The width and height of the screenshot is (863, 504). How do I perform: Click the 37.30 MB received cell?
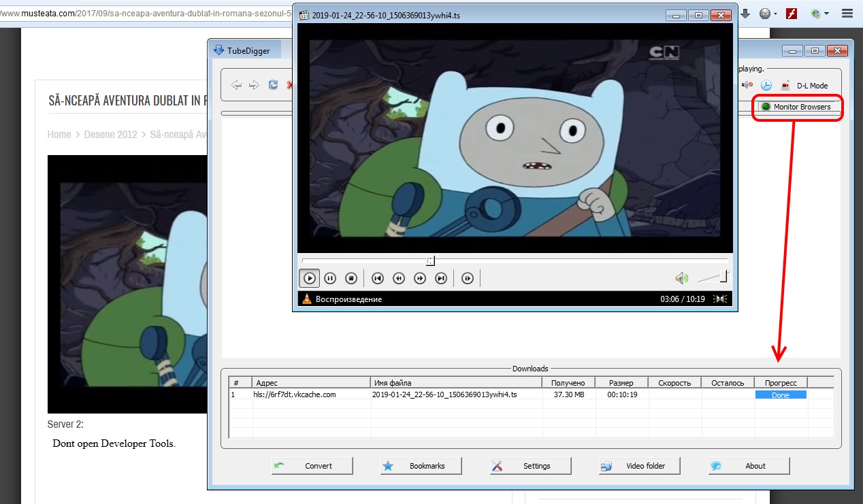click(568, 394)
